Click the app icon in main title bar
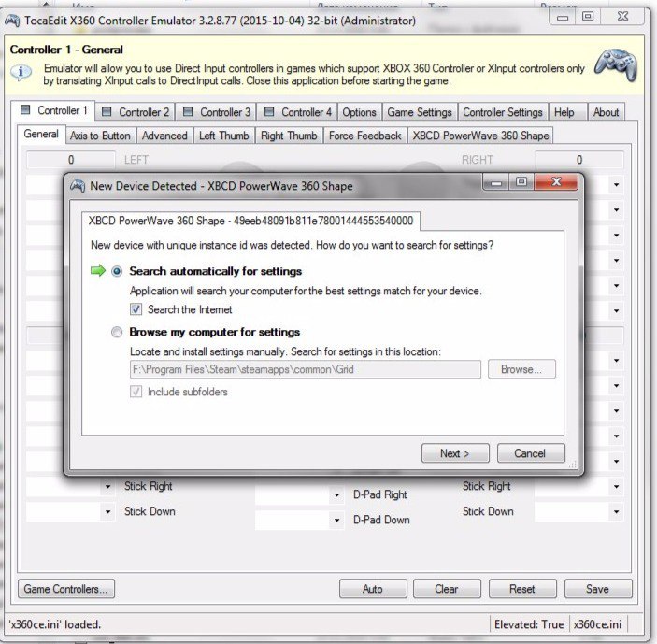Viewport: 657px width, 644px height. (x=11, y=17)
